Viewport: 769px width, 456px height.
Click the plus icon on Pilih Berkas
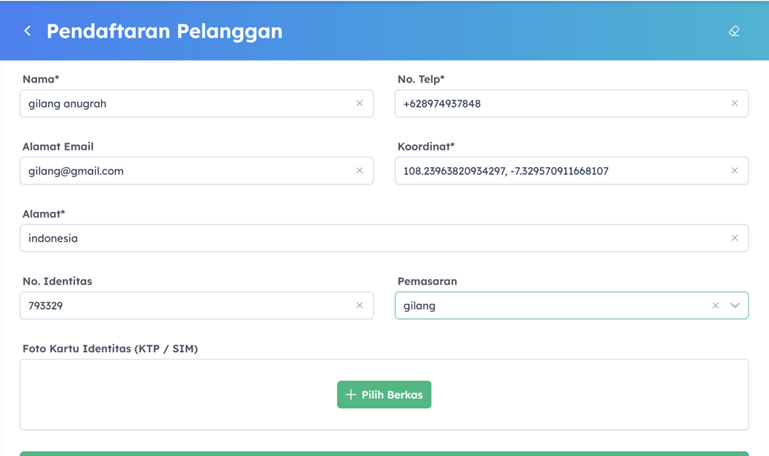point(351,395)
